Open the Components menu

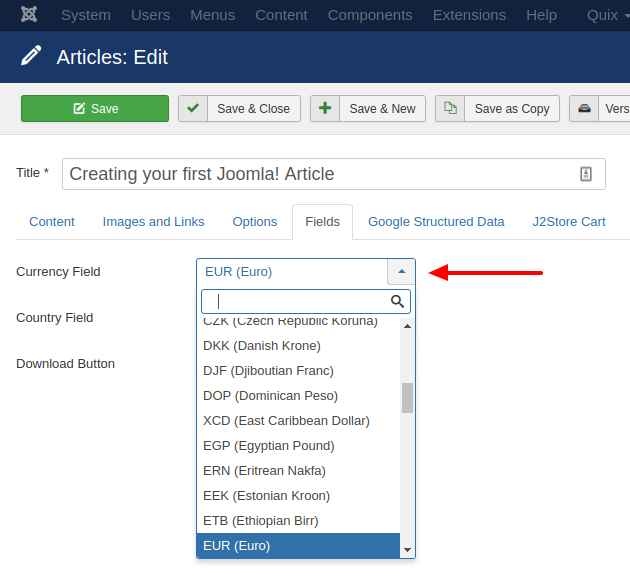[x=370, y=15]
